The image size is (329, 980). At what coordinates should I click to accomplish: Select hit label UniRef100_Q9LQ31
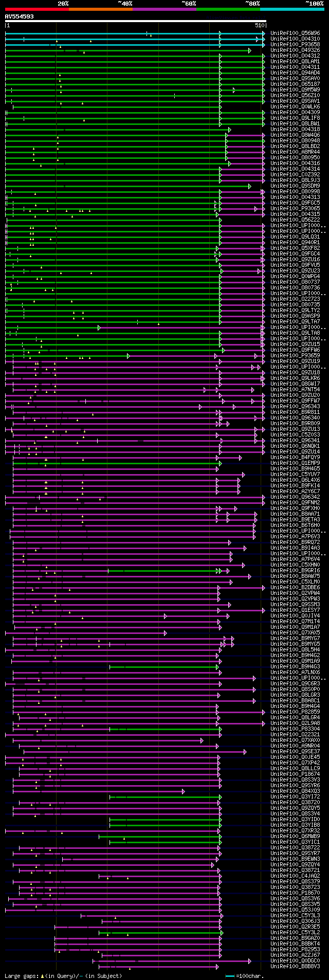pyautogui.click(x=295, y=237)
